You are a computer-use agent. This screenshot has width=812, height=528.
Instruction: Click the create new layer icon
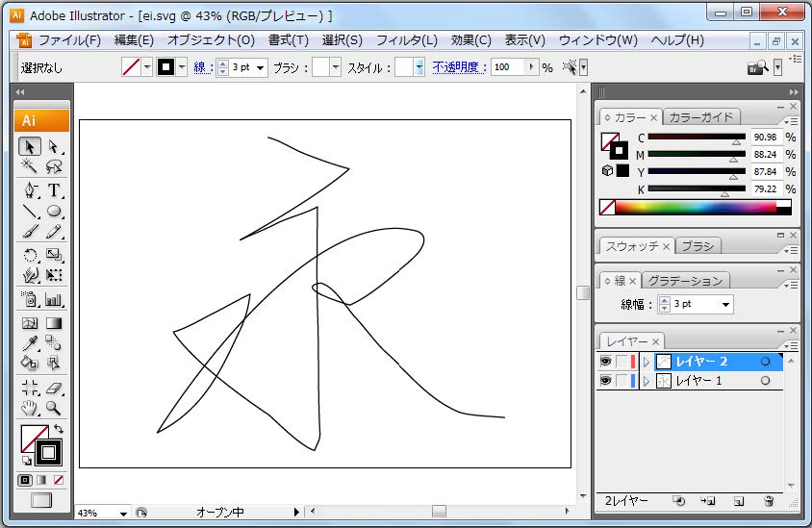coord(738,501)
